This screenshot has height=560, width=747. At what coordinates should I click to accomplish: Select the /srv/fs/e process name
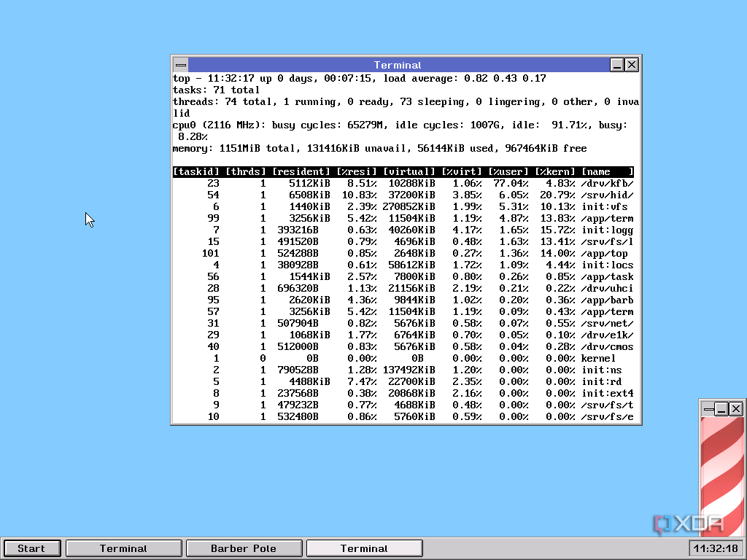coord(608,416)
